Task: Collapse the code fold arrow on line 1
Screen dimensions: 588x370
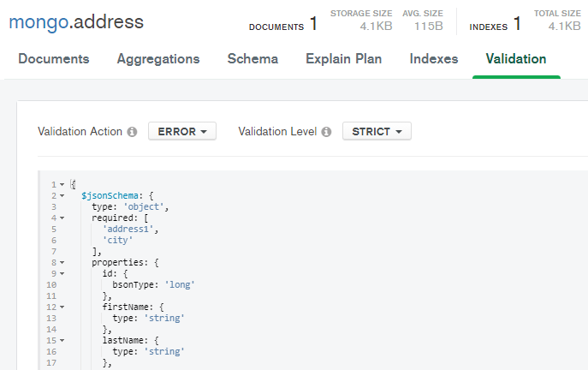Action: click(62, 185)
